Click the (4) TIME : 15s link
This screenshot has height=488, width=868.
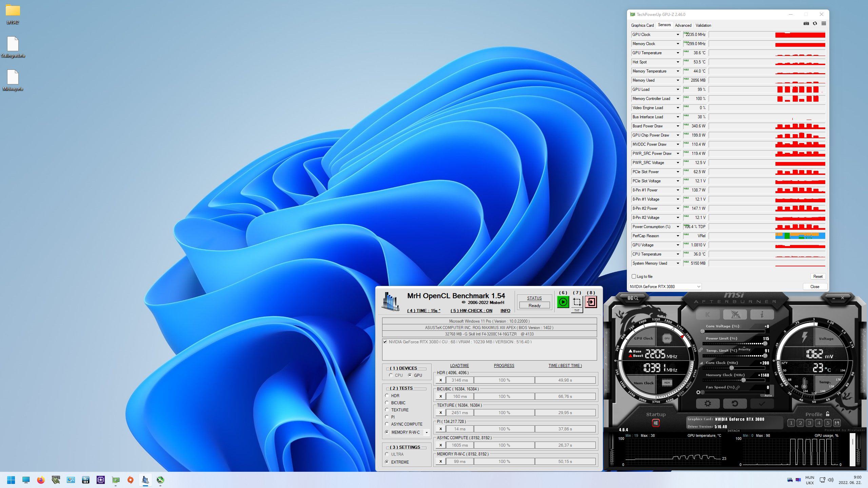pyautogui.click(x=423, y=310)
